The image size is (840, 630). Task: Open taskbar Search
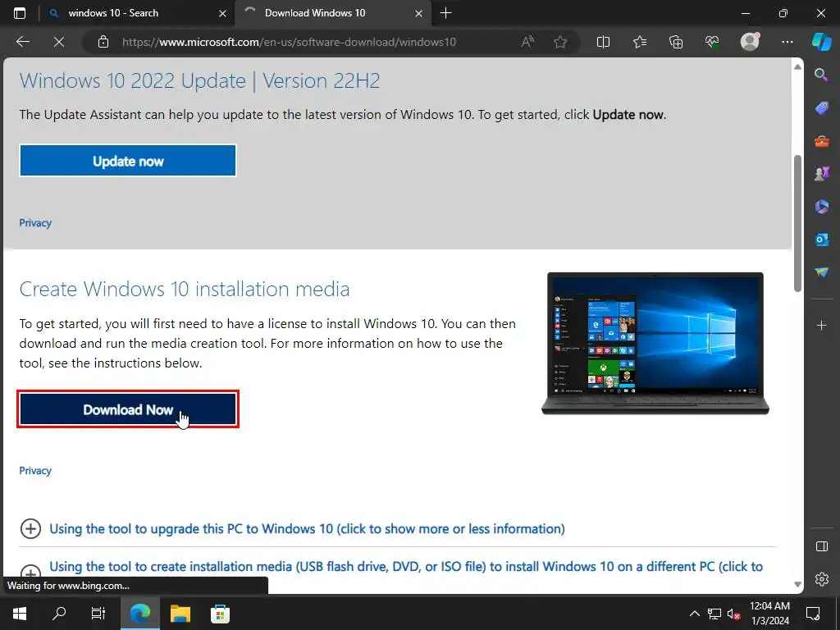(59, 613)
